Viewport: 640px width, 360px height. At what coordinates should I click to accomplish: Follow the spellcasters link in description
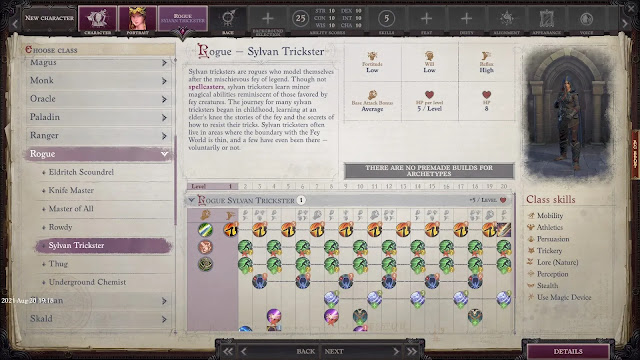pos(206,87)
